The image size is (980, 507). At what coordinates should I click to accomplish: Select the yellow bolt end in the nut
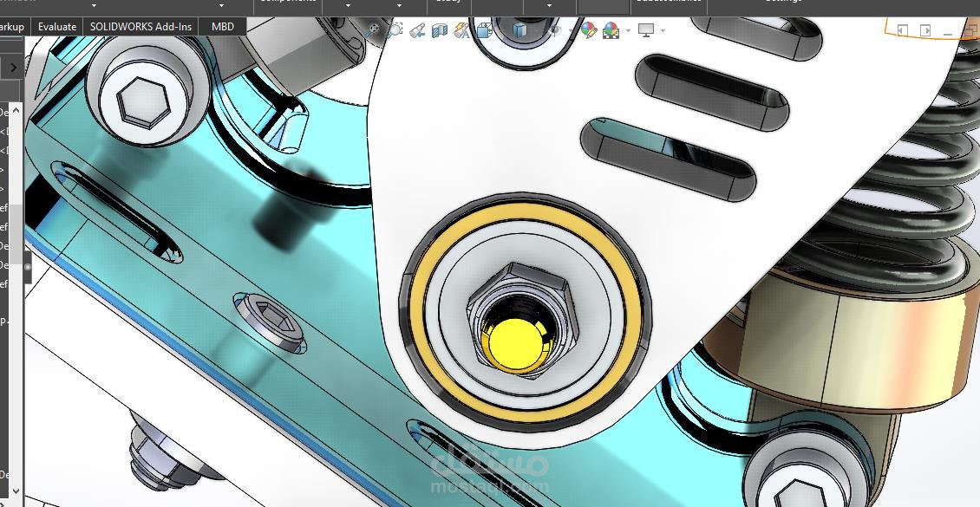tap(514, 344)
